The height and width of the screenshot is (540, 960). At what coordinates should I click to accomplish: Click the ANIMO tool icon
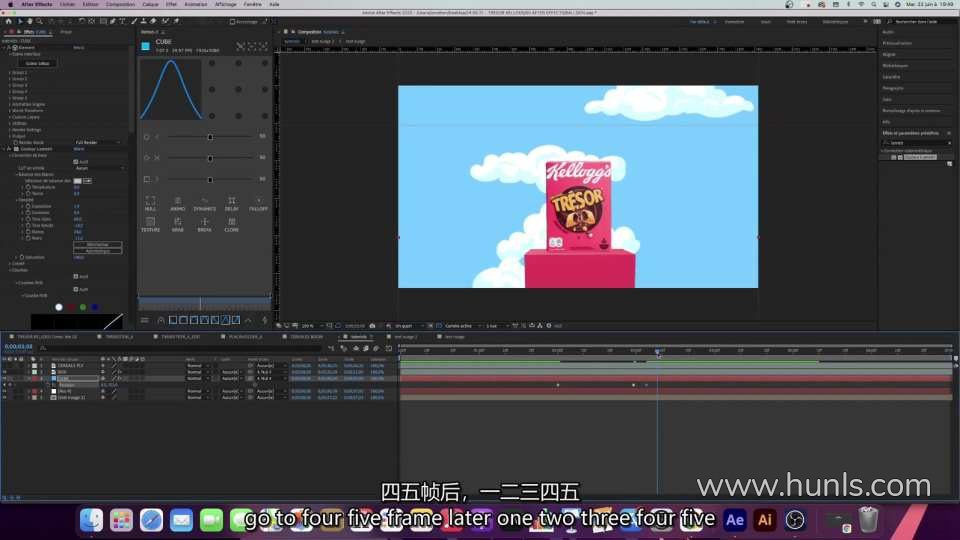[x=178, y=202]
